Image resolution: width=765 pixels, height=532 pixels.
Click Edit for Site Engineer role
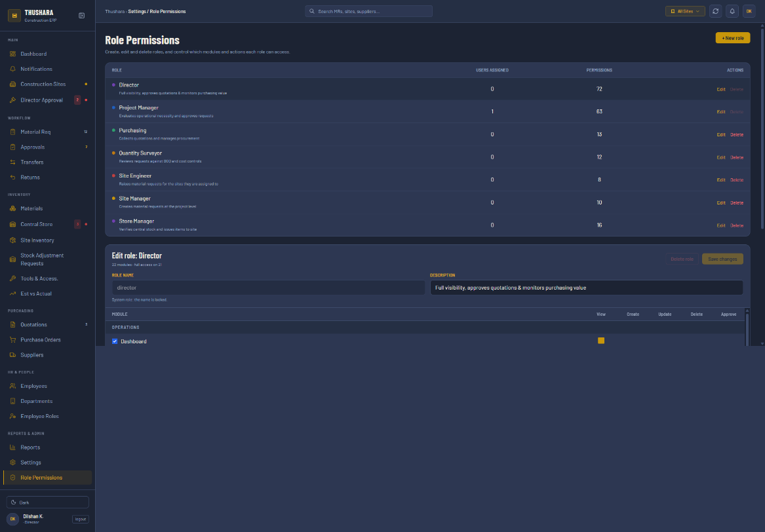(x=720, y=180)
